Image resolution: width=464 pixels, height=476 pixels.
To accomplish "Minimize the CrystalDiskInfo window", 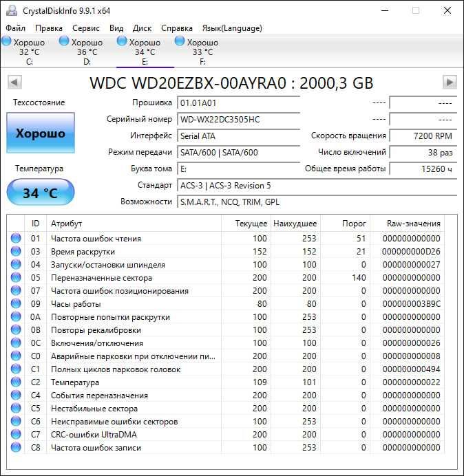I will click(x=385, y=10).
